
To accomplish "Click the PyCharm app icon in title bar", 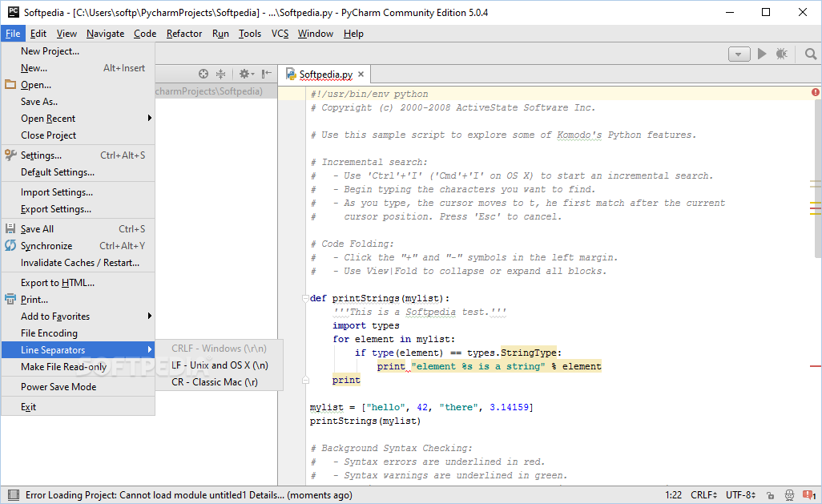I will 14,12.
